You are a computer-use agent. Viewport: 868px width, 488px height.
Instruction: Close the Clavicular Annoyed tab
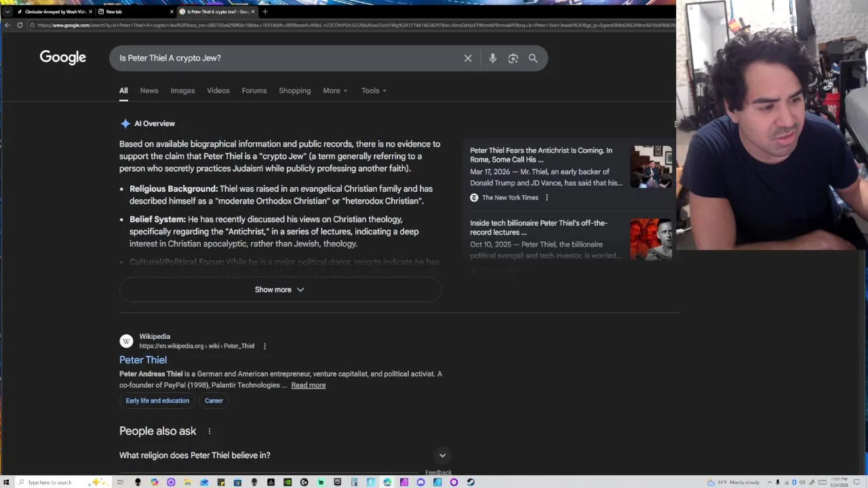90,12
